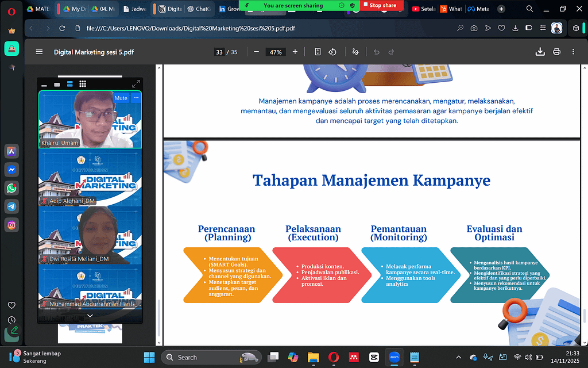Click the fit to page icon
Screen dimensions: 588x368
(318, 52)
